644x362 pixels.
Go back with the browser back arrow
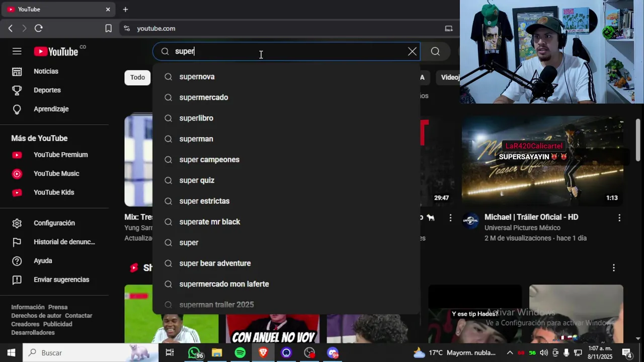click(x=10, y=29)
